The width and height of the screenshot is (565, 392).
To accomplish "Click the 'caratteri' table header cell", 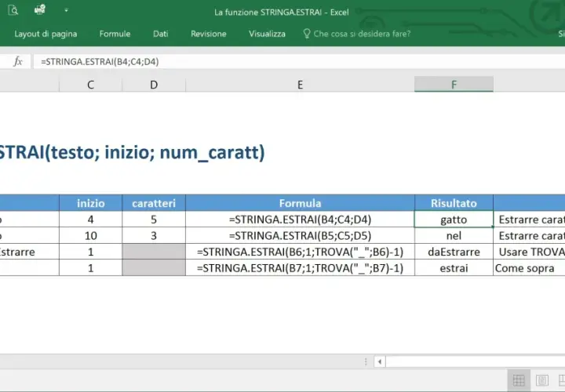I will click(x=154, y=203).
